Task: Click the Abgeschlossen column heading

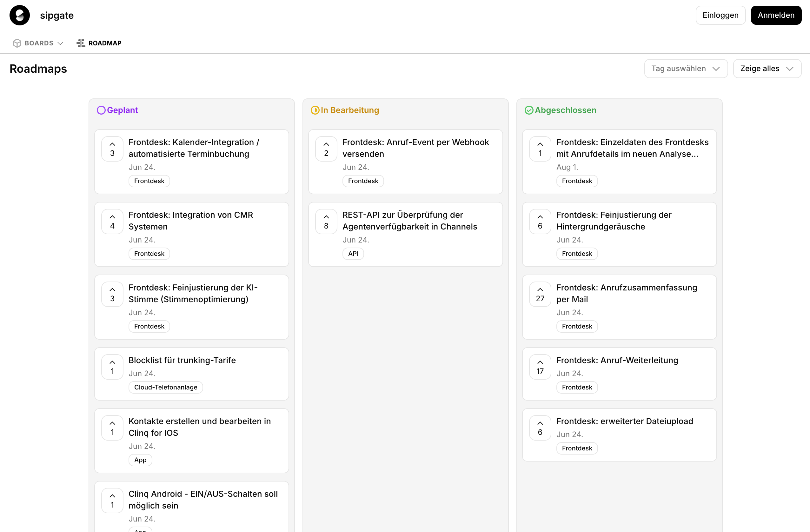Action: (565, 110)
